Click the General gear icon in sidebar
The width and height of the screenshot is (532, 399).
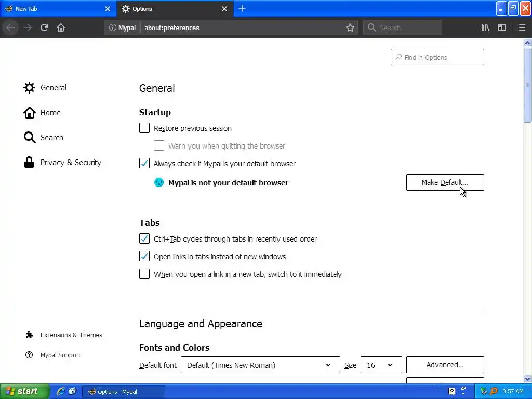click(29, 87)
